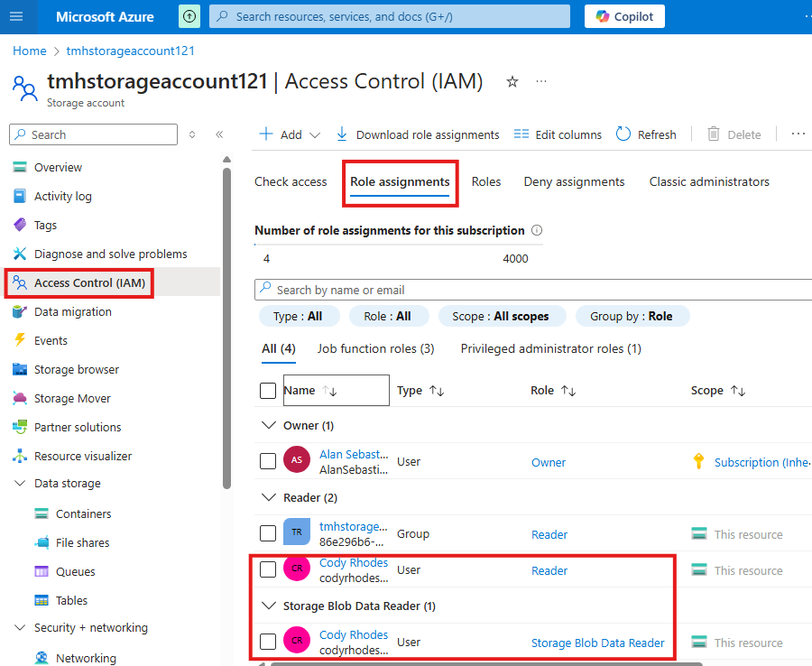Open Tables under Data storage
812x666 pixels.
coord(71,601)
